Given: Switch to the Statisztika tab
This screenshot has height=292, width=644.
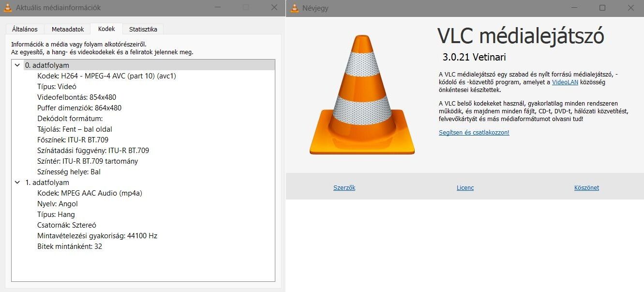Looking at the screenshot, I should click(x=143, y=30).
